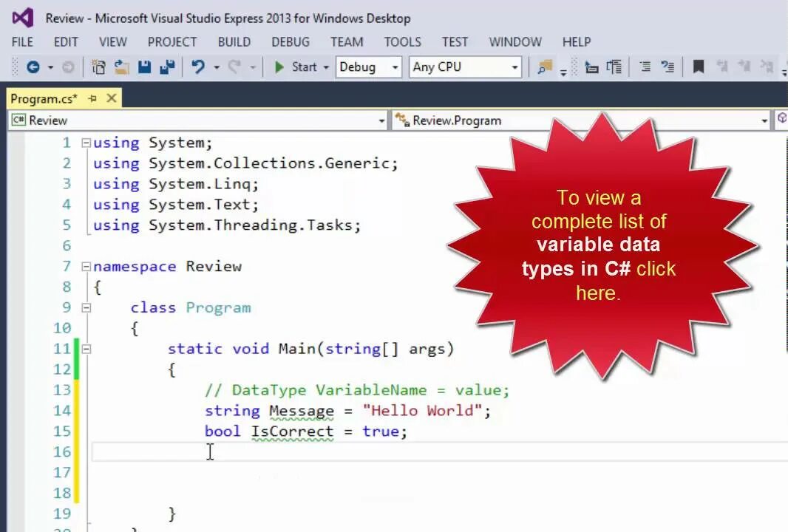
Task: Open the PROJECT menu
Action: (x=172, y=41)
